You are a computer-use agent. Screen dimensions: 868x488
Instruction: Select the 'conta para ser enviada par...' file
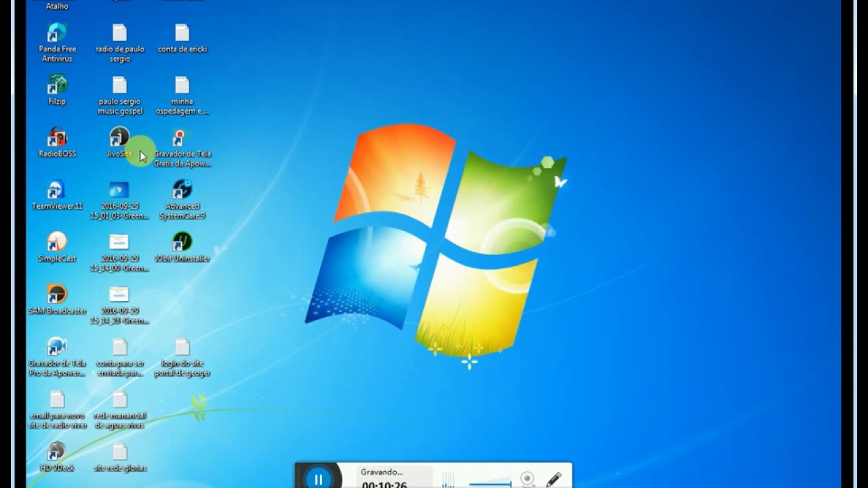(x=119, y=357)
